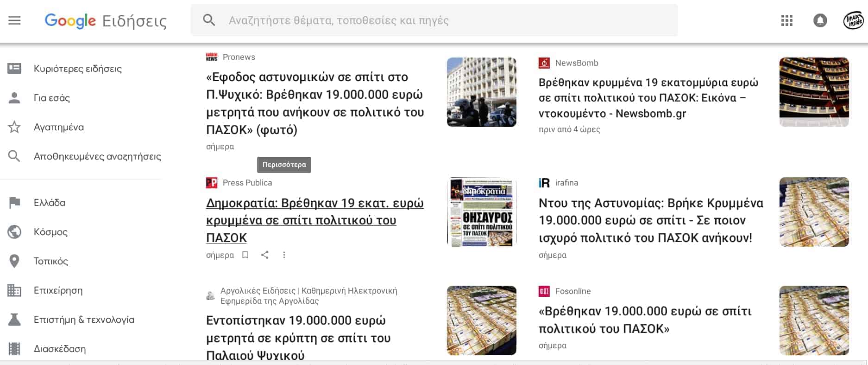This screenshot has height=365, width=868.
Task: Click σήμερα under the irafina article
Action: 553,255
